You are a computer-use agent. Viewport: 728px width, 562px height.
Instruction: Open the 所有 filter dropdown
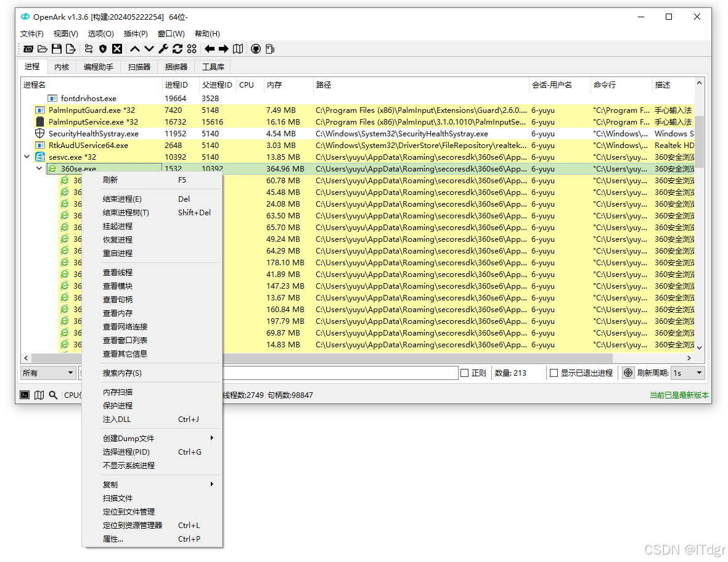48,373
